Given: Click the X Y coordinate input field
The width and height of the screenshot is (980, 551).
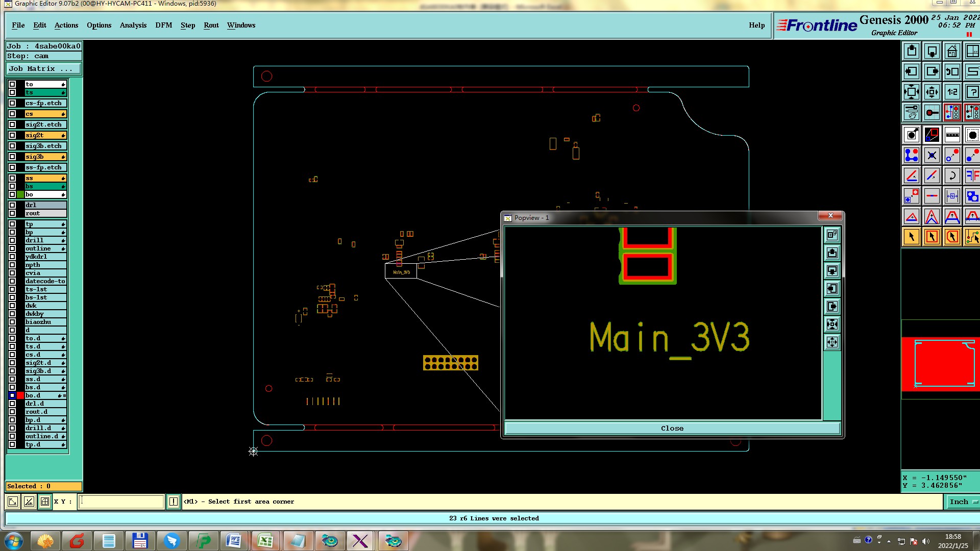Looking at the screenshot, I should (121, 502).
